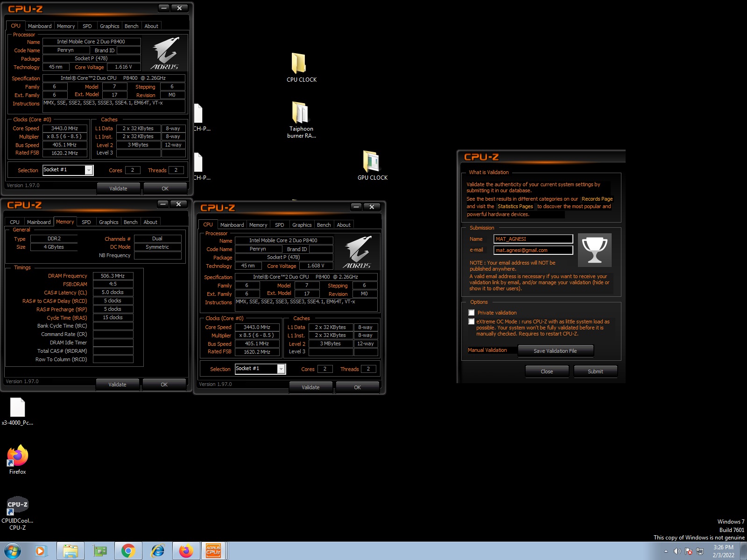Click OK in top-left CPU-Z window
Viewport: 747px width, 560px height.
pos(165,189)
